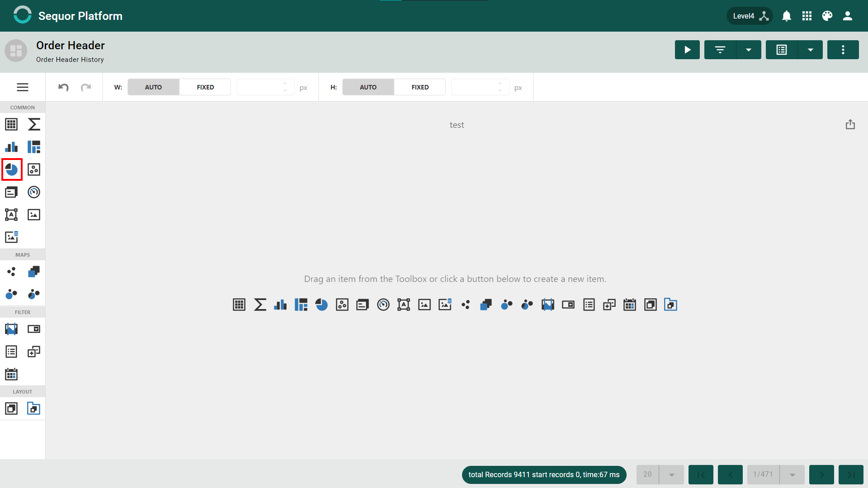Decrease the height value with the down stepper
Viewport: 868px width, 488px height.
(500, 91)
